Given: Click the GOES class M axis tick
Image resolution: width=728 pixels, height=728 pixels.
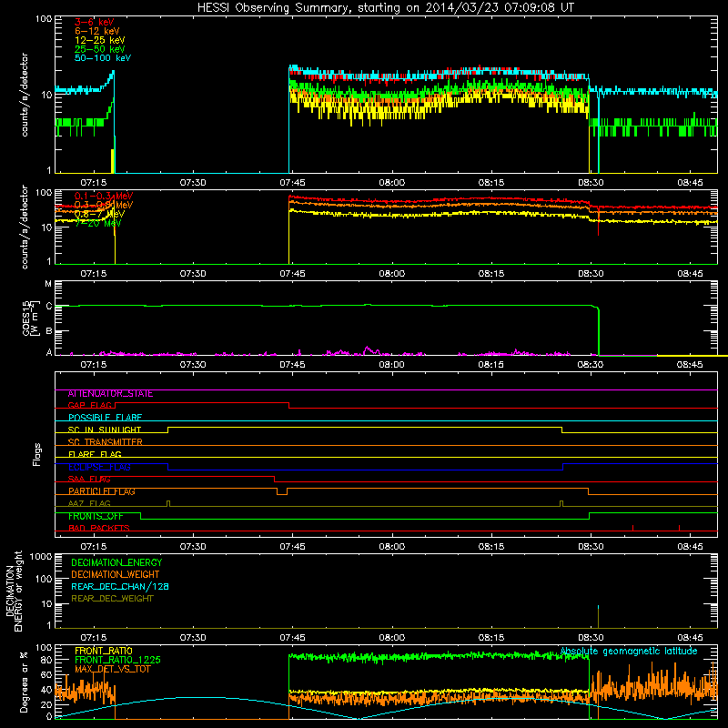Looking at the screenshot, I should (48, 284).
